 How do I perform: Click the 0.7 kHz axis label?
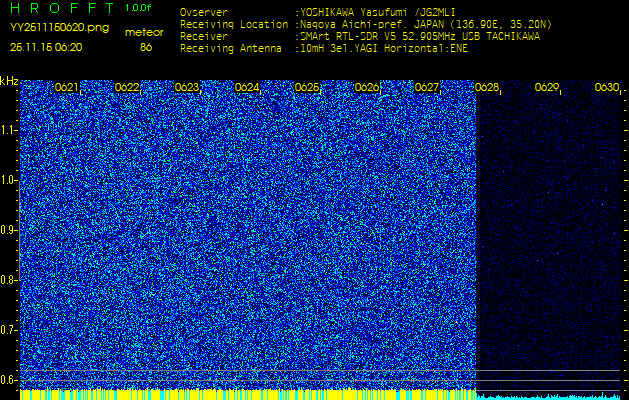click(x=9, y=330)
